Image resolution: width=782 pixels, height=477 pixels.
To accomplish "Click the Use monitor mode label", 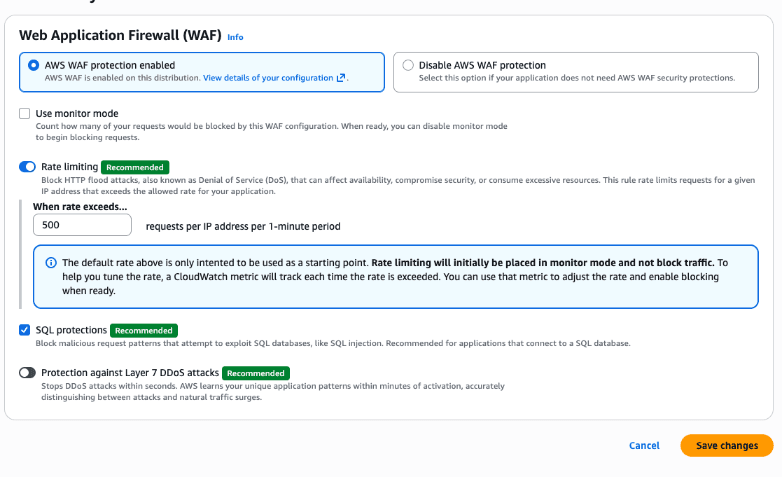I will tap(77, 113).
